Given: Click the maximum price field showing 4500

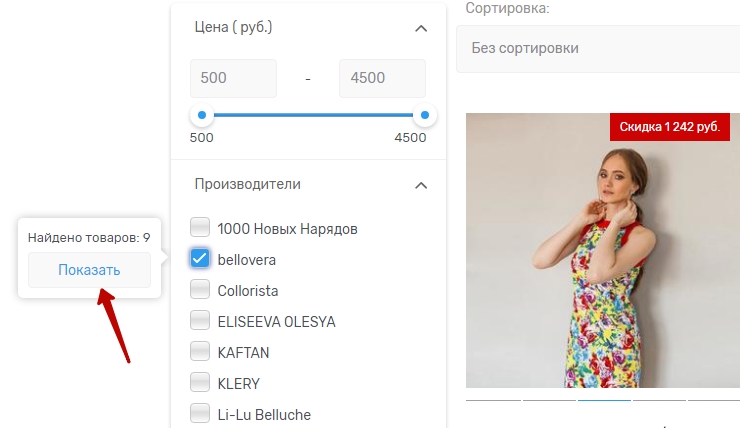Looking at the screenshot, I should click(x=382, y=78).
